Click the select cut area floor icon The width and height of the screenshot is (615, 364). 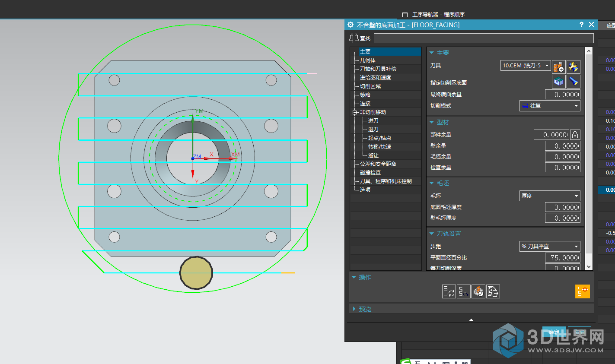pyautogui.click(x=559, y=81)
